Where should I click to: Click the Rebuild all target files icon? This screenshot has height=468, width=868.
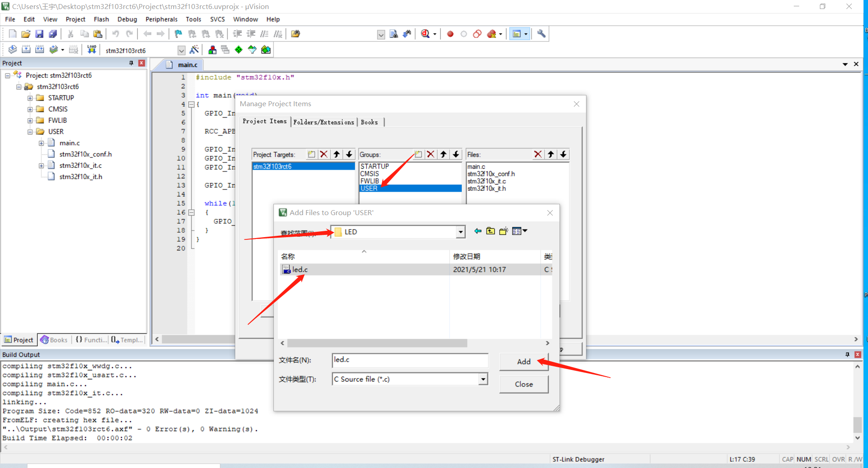click(x=40, y=49)
